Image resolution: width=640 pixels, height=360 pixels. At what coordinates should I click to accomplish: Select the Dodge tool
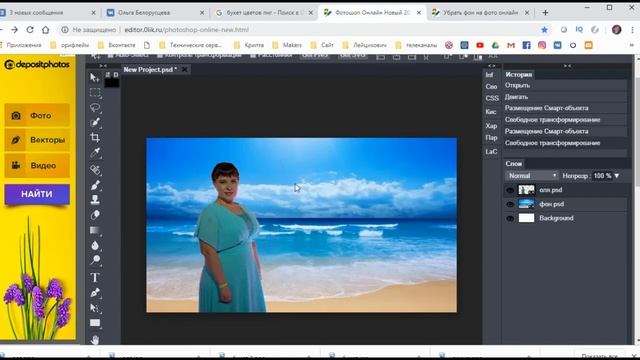pyautogui.click(x=95, y=260)
